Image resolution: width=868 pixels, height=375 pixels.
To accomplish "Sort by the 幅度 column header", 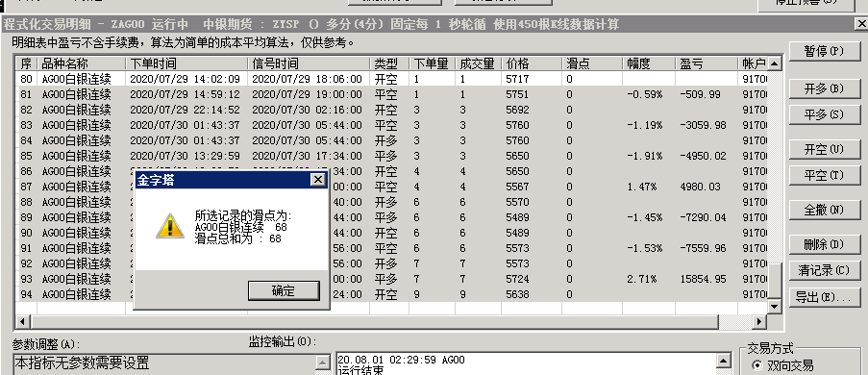I will click(649, 63).
